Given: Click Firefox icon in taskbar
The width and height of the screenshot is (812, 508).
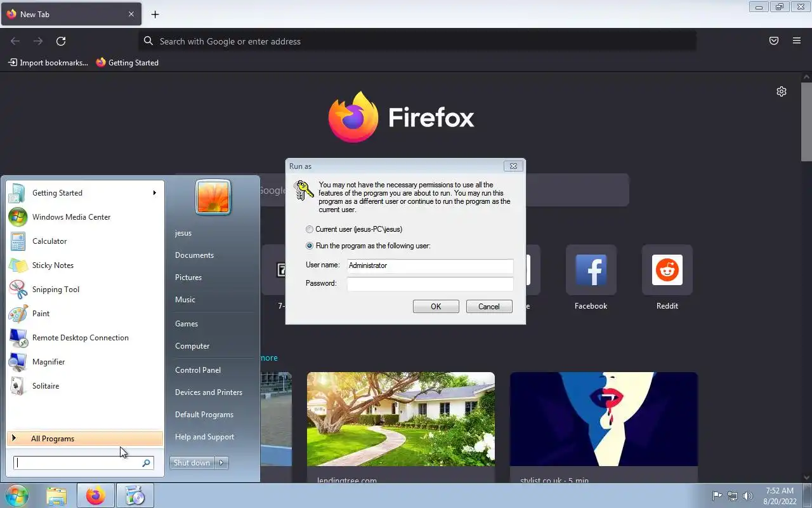Looking at the screenshot, I should tap(96, 496).
